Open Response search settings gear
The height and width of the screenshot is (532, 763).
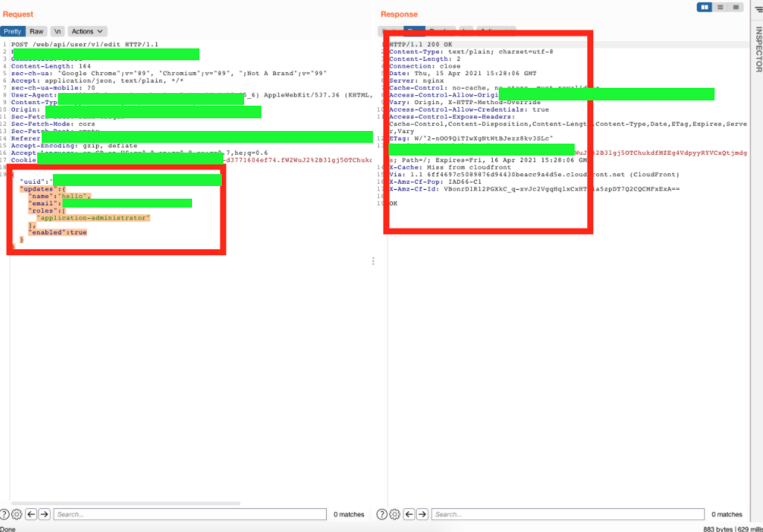pos(395,514)
